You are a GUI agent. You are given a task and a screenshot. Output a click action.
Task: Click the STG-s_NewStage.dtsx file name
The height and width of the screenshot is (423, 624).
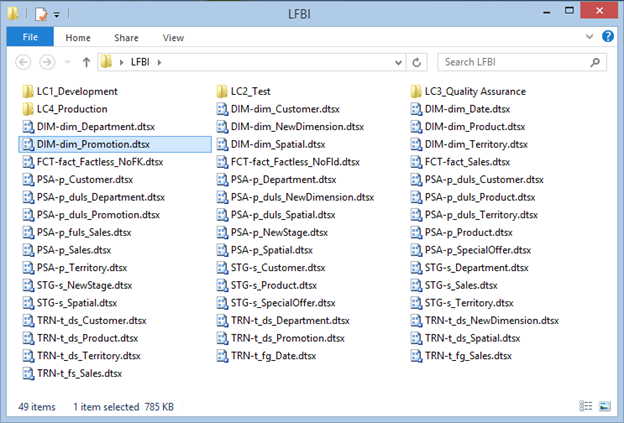[84, 285]
